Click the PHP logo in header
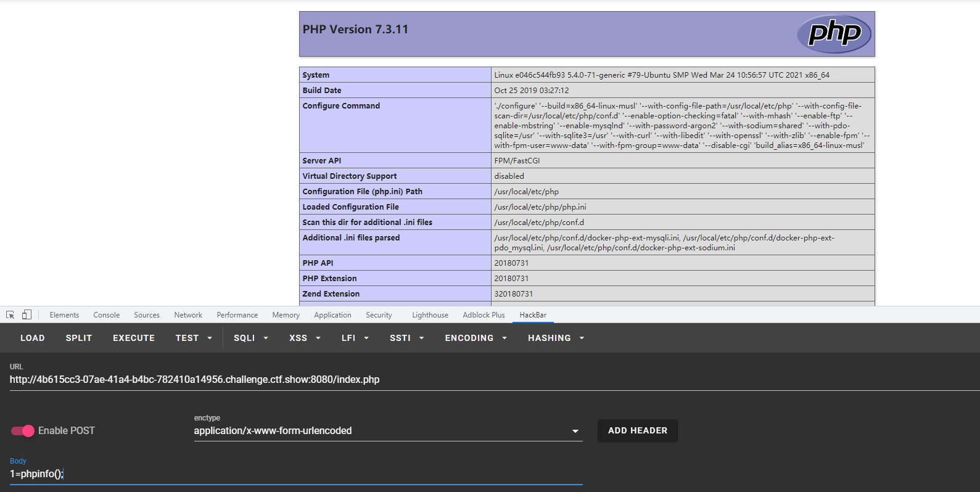 pos(834,33)
